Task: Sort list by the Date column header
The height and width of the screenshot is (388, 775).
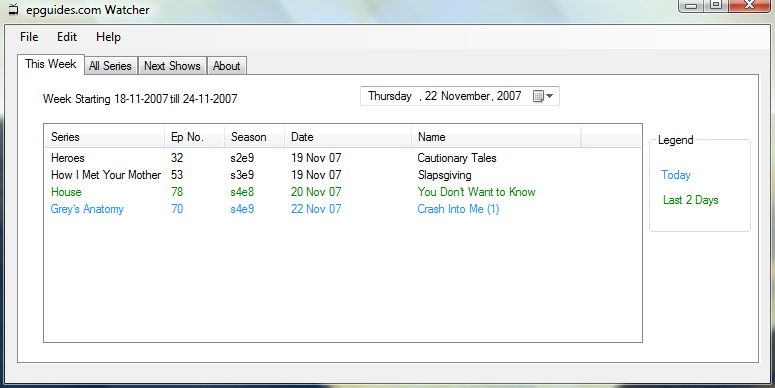Action: point(348,137)
